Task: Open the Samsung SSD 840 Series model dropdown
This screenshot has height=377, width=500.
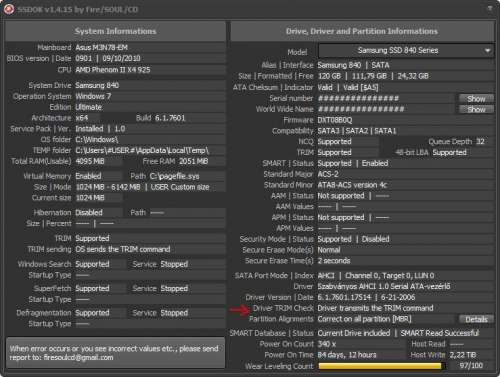Action: [406, 51]
